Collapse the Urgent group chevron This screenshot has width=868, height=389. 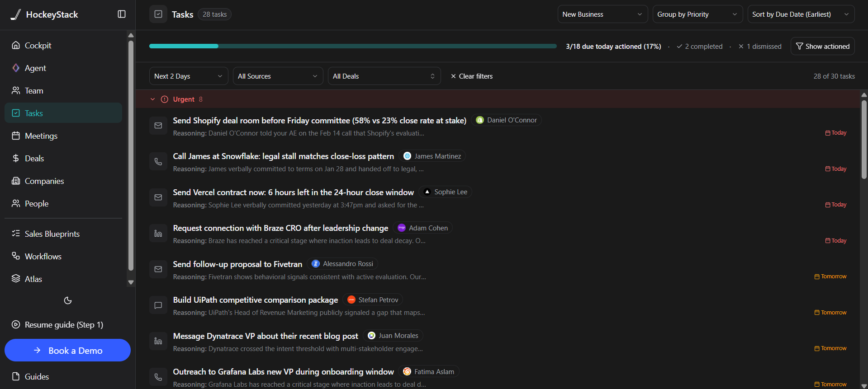click(153, 99)
